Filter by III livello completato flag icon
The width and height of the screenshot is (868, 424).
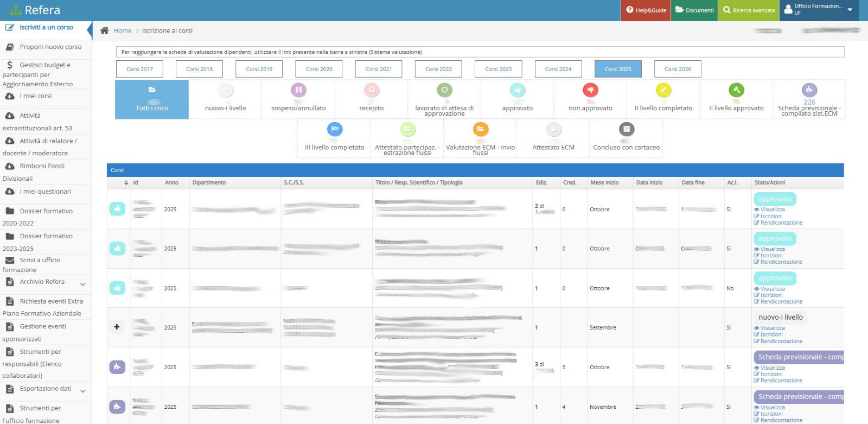pos(335,129)
